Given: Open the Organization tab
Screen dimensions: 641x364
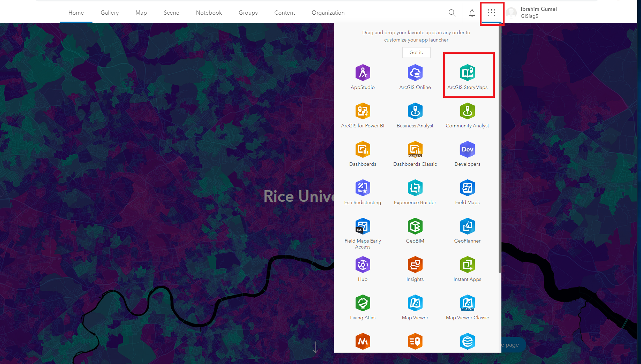Looking at the screenshot, I should (x=328, y=13).
